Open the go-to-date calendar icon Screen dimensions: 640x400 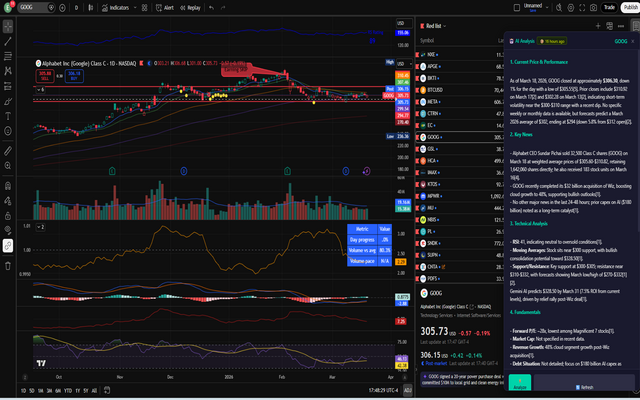coord(107,390)
